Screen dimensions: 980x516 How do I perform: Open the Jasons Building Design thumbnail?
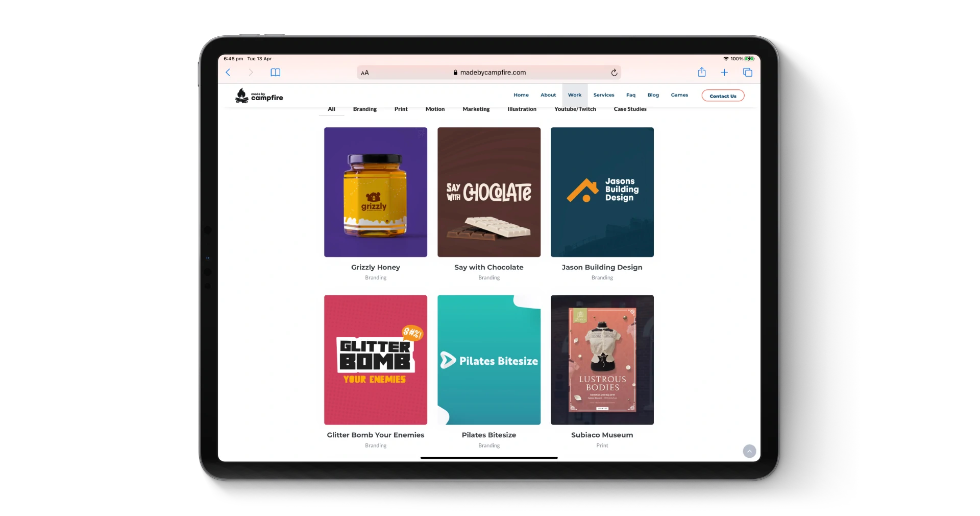(x=602, y=192)
